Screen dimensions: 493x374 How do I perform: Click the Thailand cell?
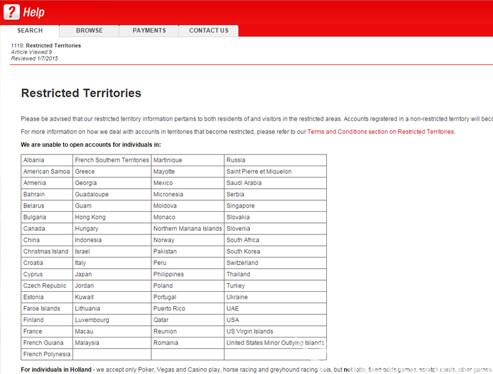[275, 274]
